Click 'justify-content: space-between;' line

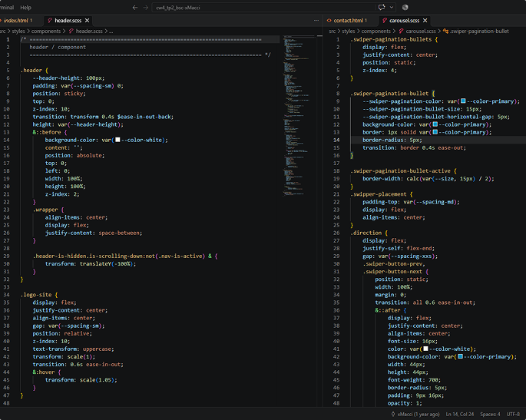tap(94, 233)
